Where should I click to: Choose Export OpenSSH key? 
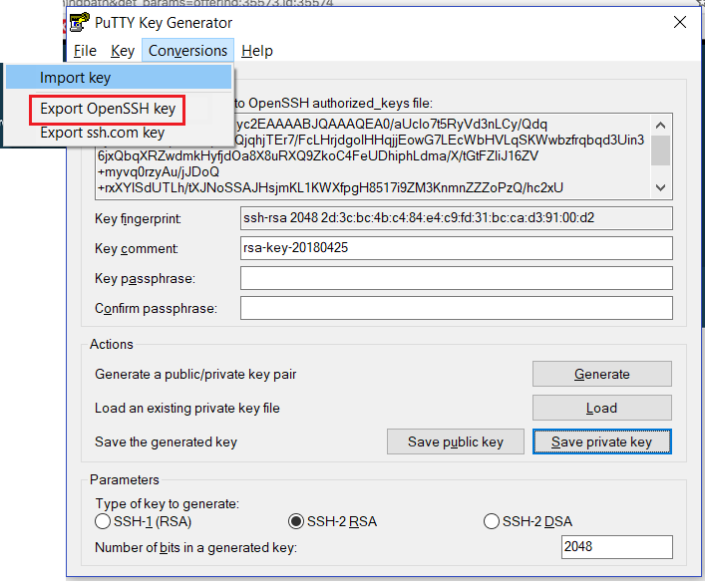pos(108,110)
